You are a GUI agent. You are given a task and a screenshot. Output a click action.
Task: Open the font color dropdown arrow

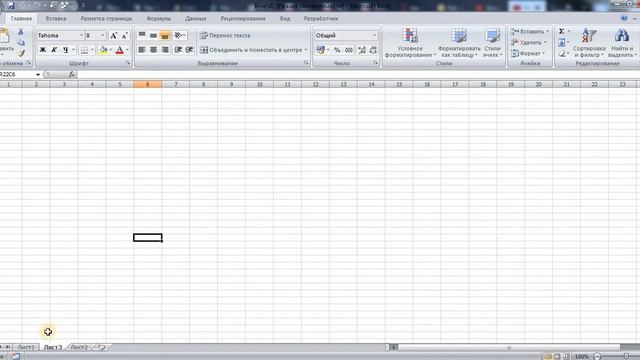coord(127,50)
